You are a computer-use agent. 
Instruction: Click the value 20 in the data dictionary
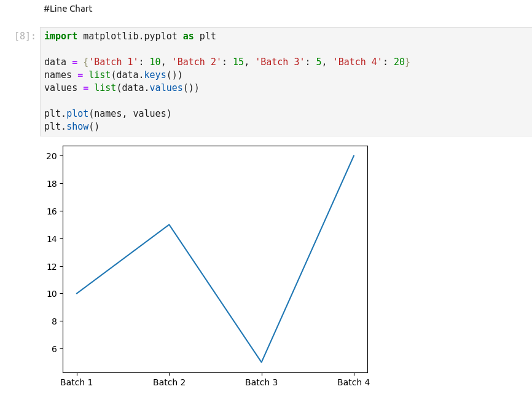399,62
